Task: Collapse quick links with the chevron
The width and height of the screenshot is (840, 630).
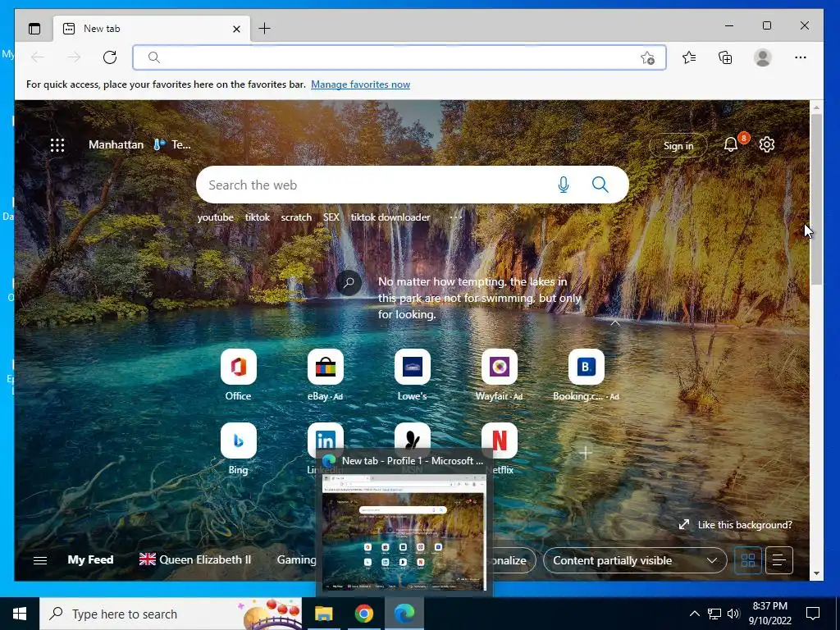Action: pos(615,323)
